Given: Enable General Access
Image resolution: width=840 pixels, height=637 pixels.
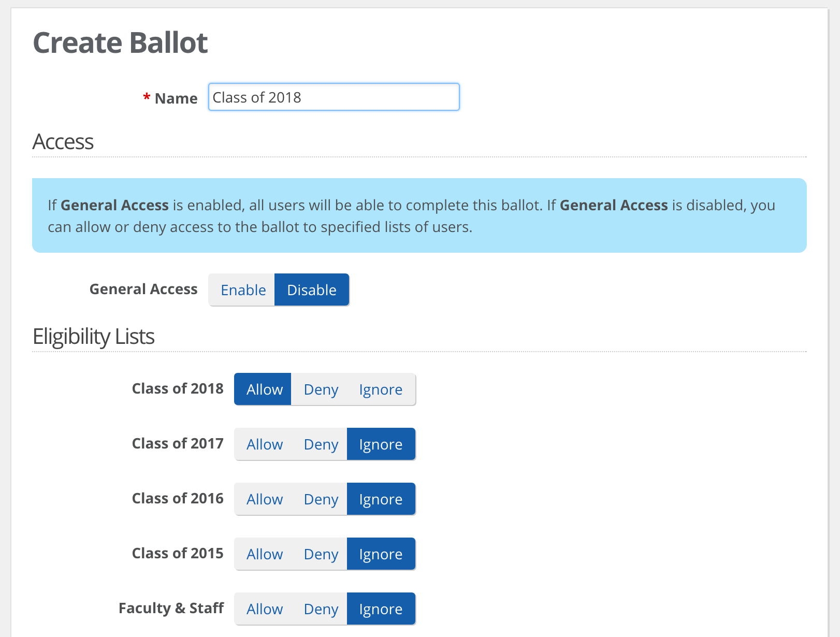Looking at the screenshot, I should pos(242,289).
